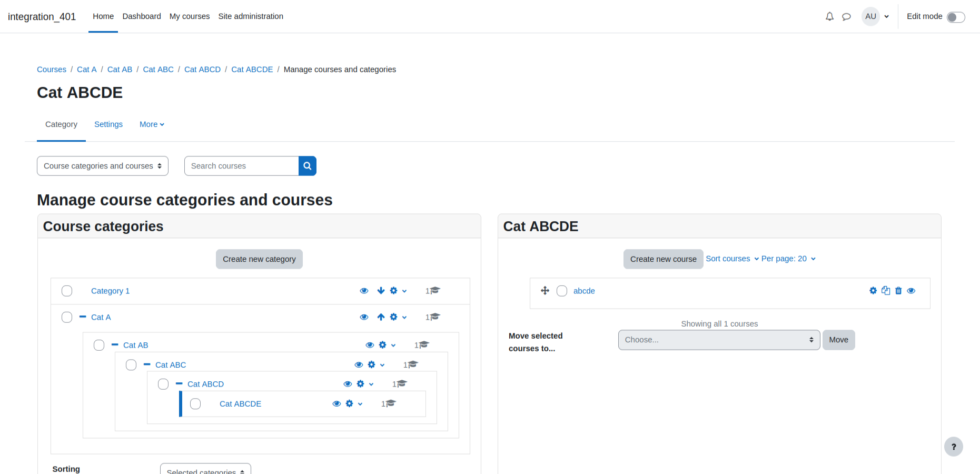Open the Choose... move destination dropdown
The height and width of the screenshot is (474, 980).
(x=719, y=340)
